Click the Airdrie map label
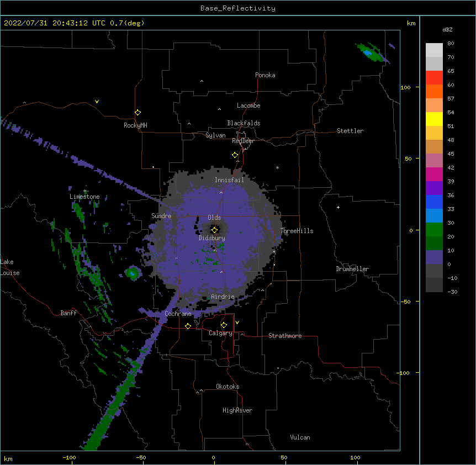476x465 pixels. pyautogui.click(x=223, y=297)
